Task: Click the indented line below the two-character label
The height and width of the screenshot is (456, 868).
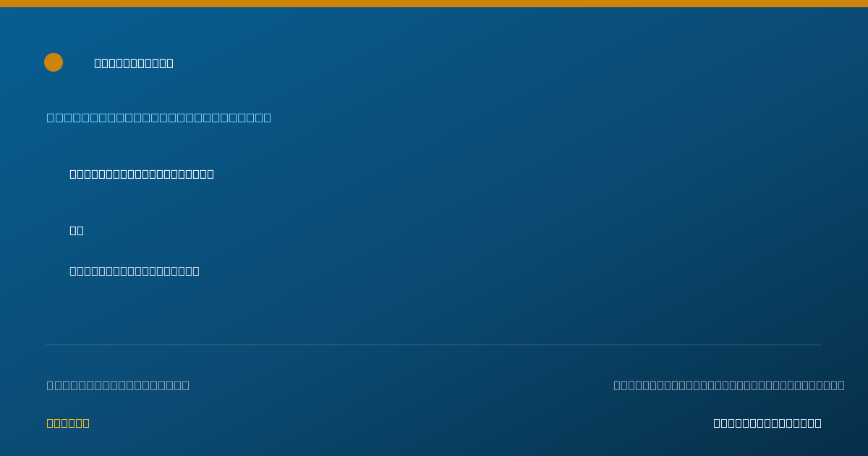Action: (x=135, y=271)
